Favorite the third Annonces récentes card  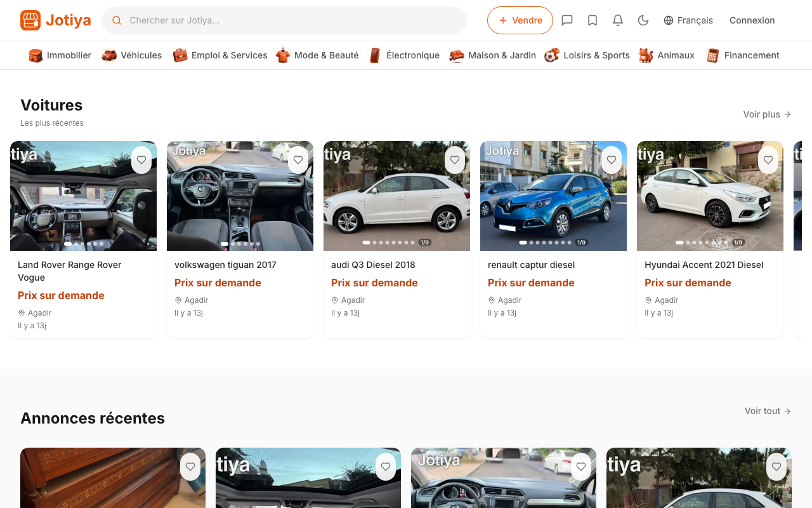[581, 467]
